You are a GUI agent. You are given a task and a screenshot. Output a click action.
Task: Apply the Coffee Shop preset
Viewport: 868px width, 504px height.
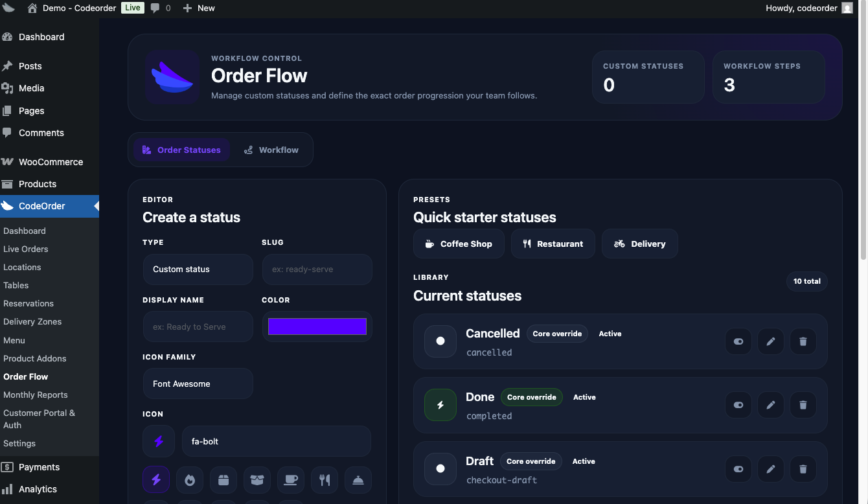coord(459,244)
